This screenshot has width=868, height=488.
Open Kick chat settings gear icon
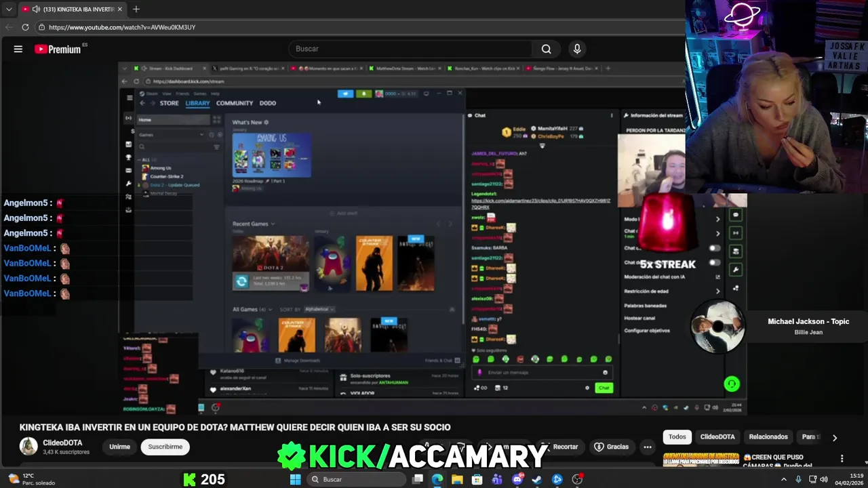coord(587,388)
